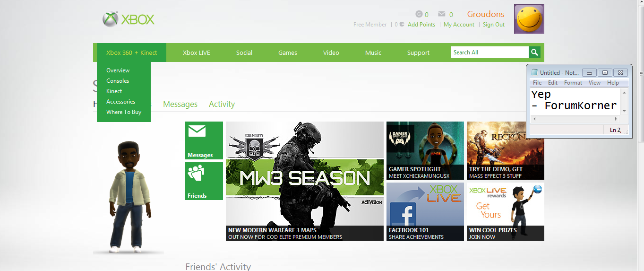Open the Social nav menu
The width and height of the screenshot is (644, 271).
[244, 52]
